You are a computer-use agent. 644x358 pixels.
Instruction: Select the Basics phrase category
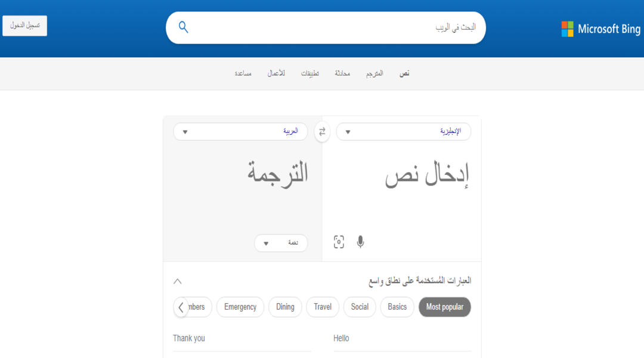point(397,307)
